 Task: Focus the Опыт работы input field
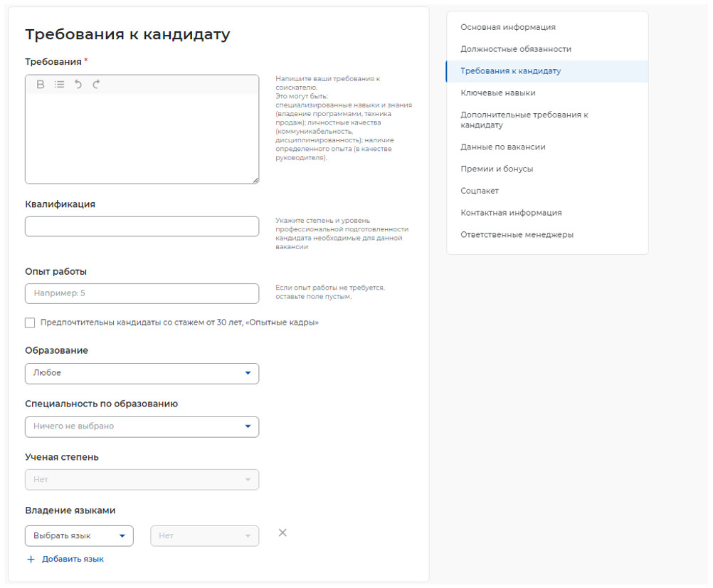[x=142, y=293]
